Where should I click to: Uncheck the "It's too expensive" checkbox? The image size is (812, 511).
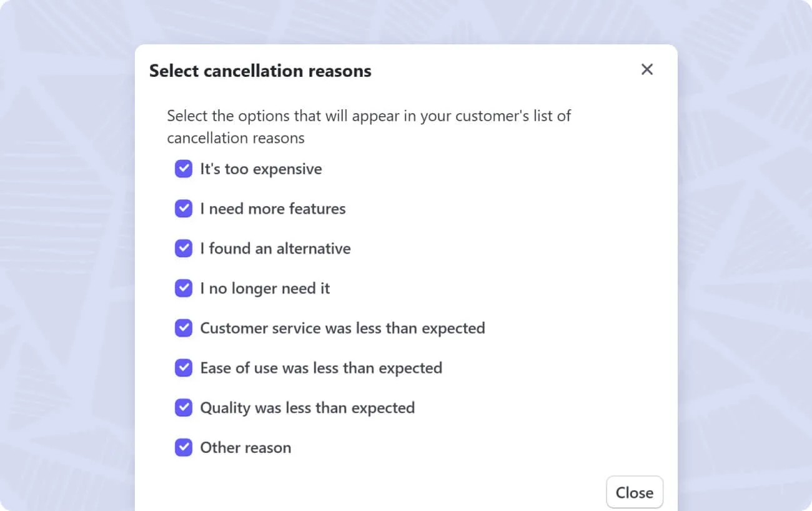click(x=184, y=169)
